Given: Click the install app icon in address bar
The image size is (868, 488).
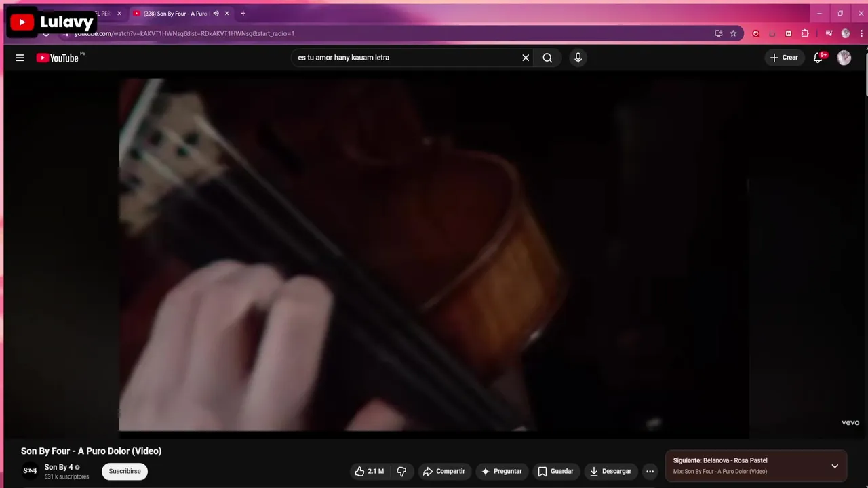Looking at the screenshot, I should pyautogui.click(x=719, y=33).
